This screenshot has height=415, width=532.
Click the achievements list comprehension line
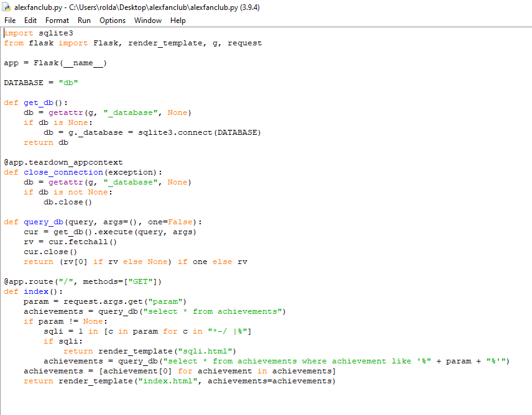point(180,371)
